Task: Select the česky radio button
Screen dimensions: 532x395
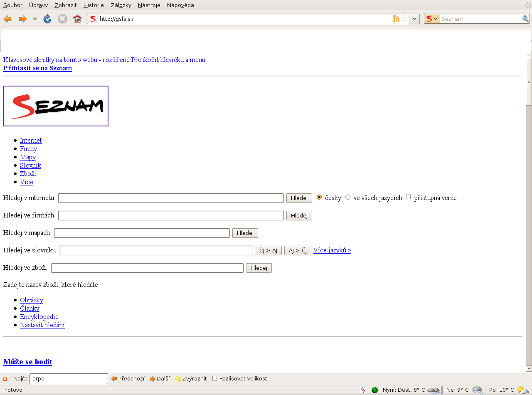Action: [x=319, y=197]
